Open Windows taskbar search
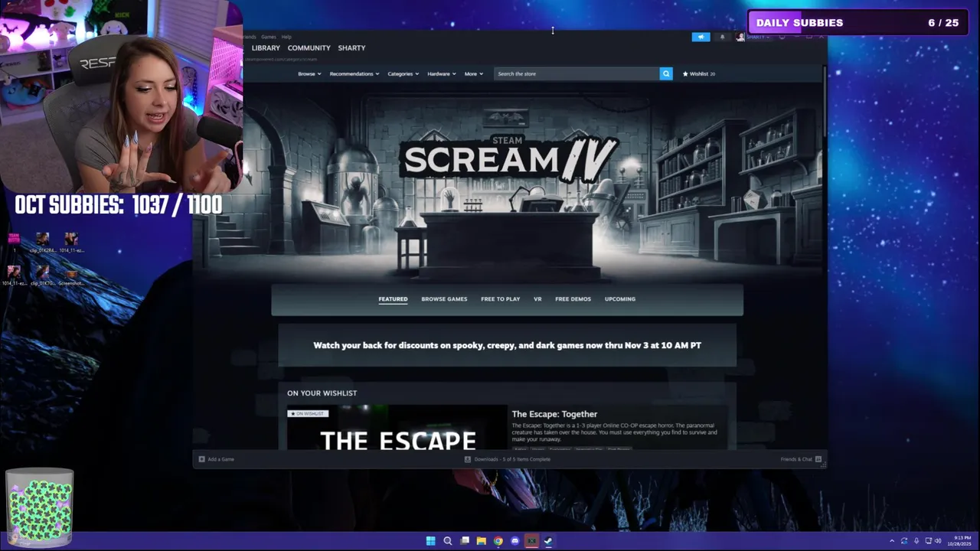The width and height of the screenshot is (980, 551). point(448,541)
